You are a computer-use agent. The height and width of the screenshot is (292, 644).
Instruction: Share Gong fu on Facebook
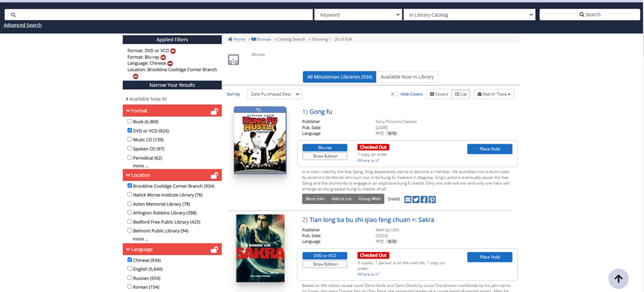pos(424,199)
